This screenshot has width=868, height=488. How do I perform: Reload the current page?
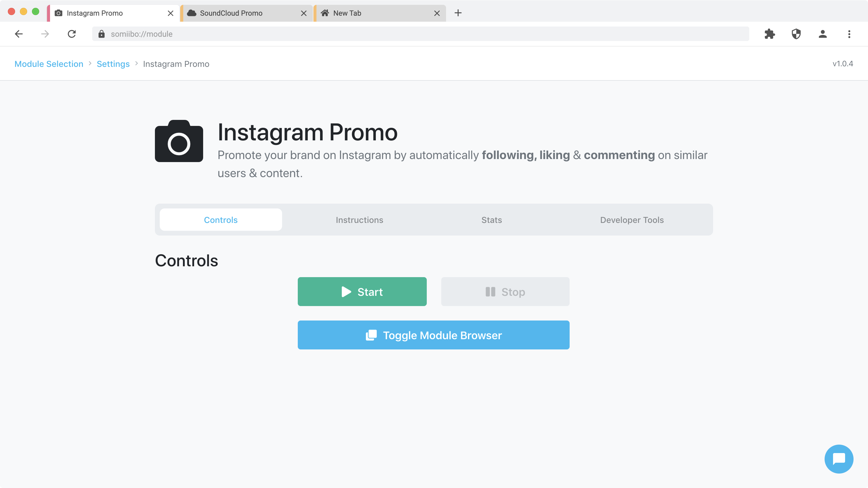[72, 34]
